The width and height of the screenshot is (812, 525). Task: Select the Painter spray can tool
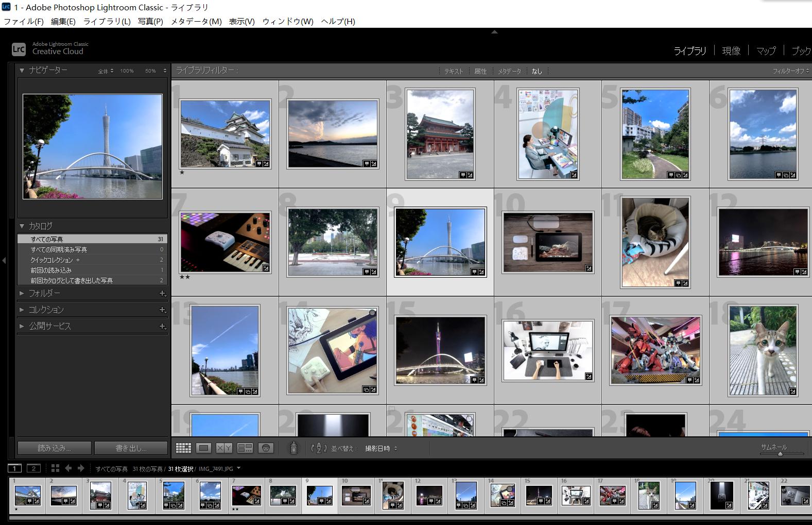293,448
